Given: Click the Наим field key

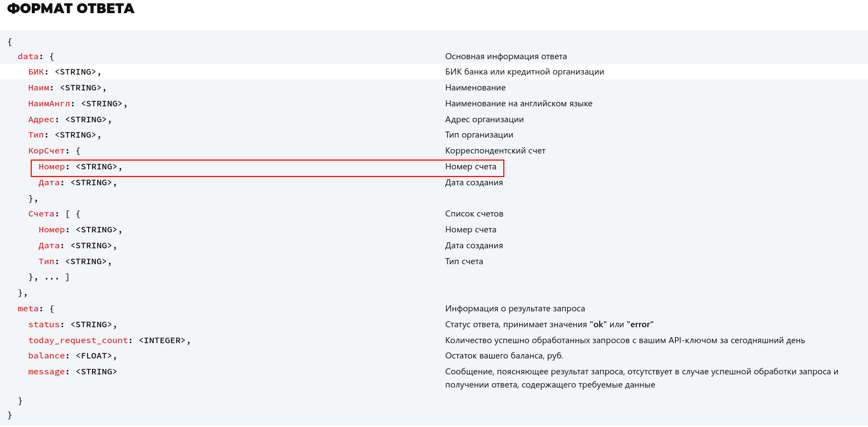Looking at the screenshot, I should pos(38,88).
